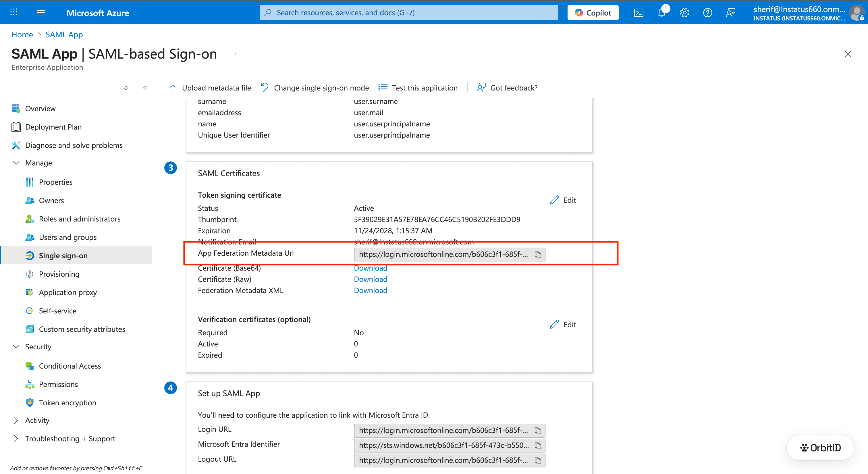This screenshot has width=868, height=474.
Task: Copy the Microsoft Entra Identifier
Action: [x=538, y=445]
